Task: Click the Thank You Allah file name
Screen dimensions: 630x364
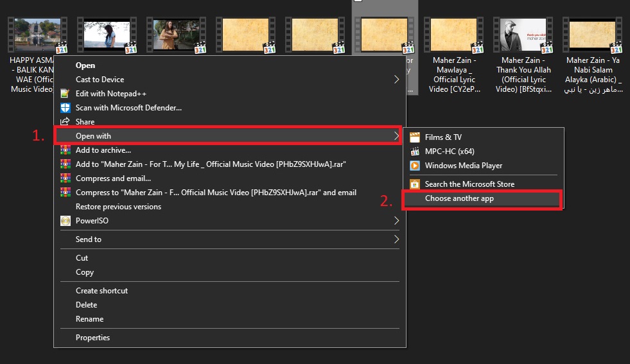Action: click(x=523, y=74)
